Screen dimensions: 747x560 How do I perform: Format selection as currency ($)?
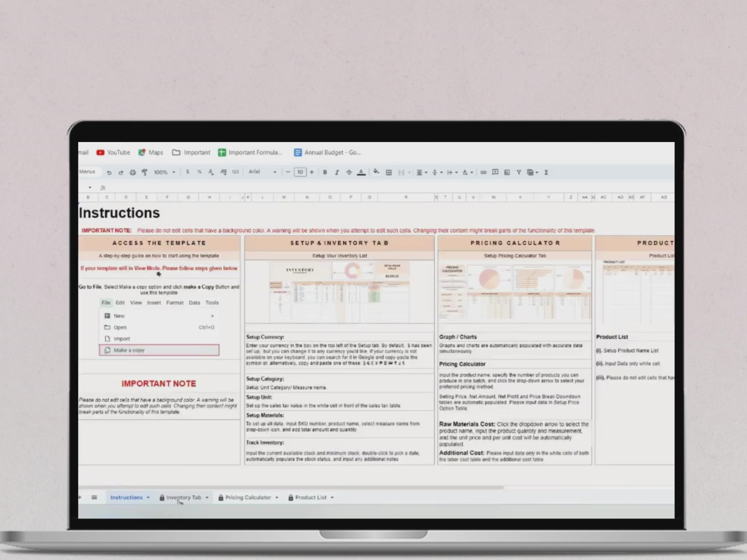(x=187, y=172)
